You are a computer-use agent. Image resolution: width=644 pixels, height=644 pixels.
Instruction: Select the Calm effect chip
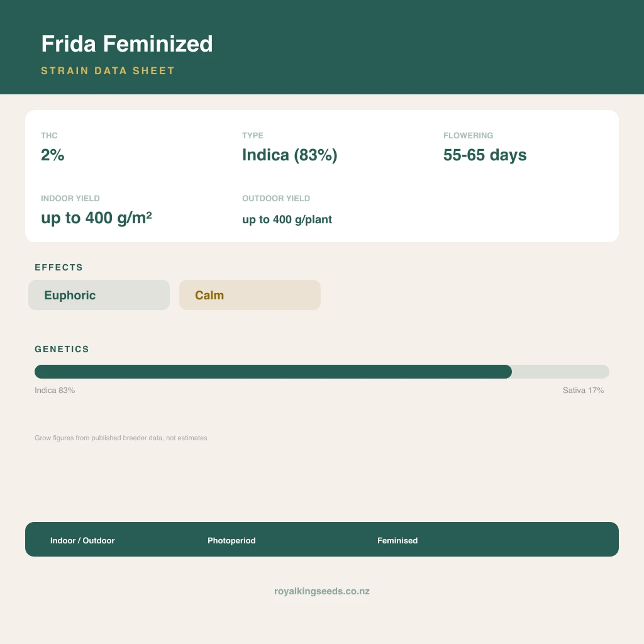coord(250,295)
